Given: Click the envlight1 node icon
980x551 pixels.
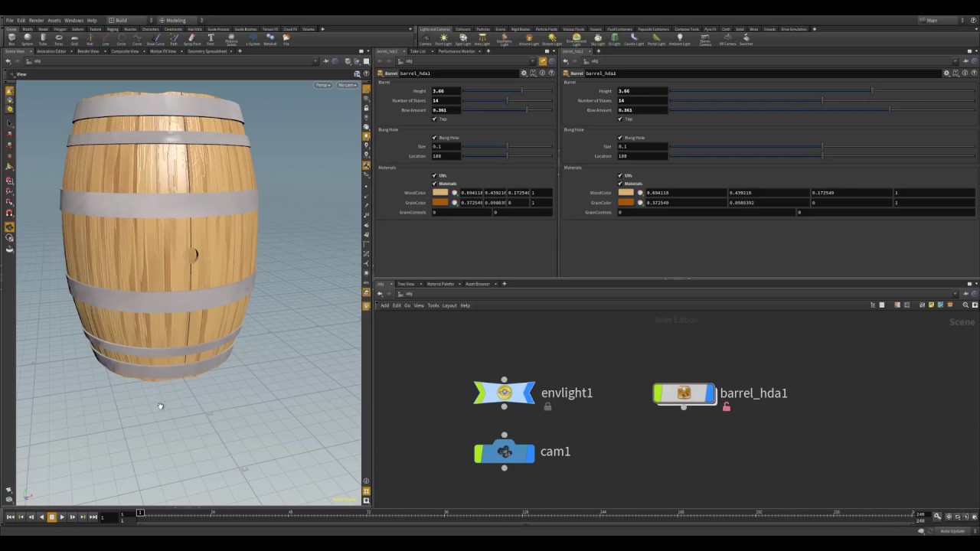Looking at the screenshot, I should (504, 393).
